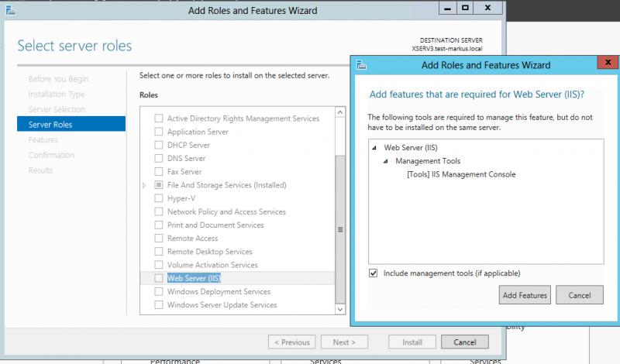Enable the DHCP Server role checkbox

click(159, 145)
